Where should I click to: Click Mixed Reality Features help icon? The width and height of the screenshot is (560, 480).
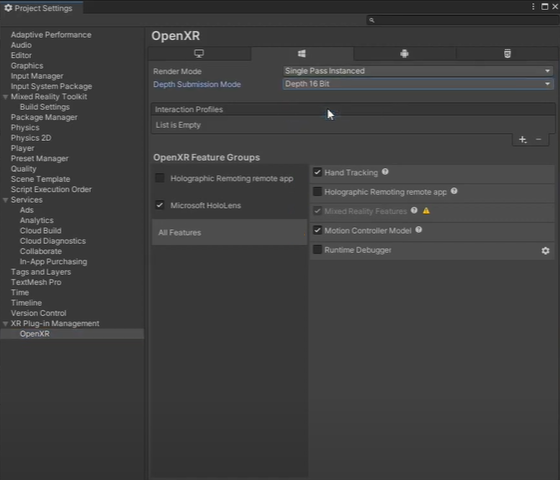coord(414,210)
